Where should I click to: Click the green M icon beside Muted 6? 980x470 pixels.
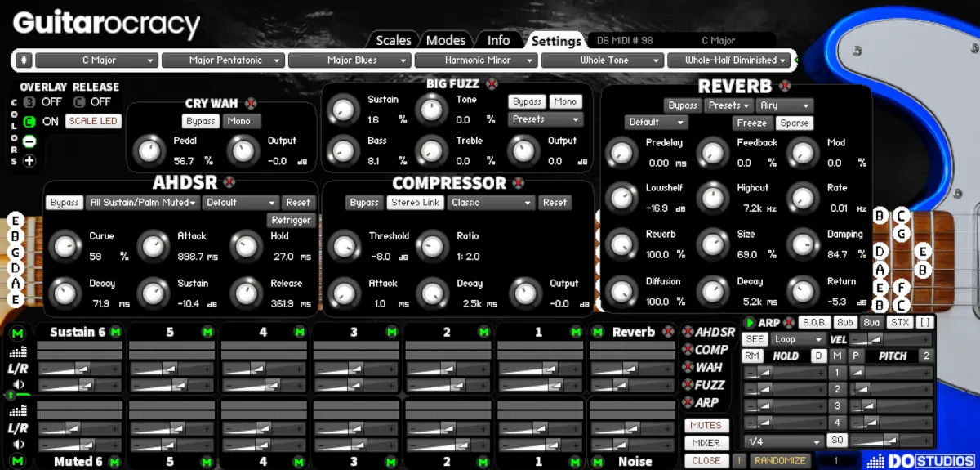[x=115, y=461]
